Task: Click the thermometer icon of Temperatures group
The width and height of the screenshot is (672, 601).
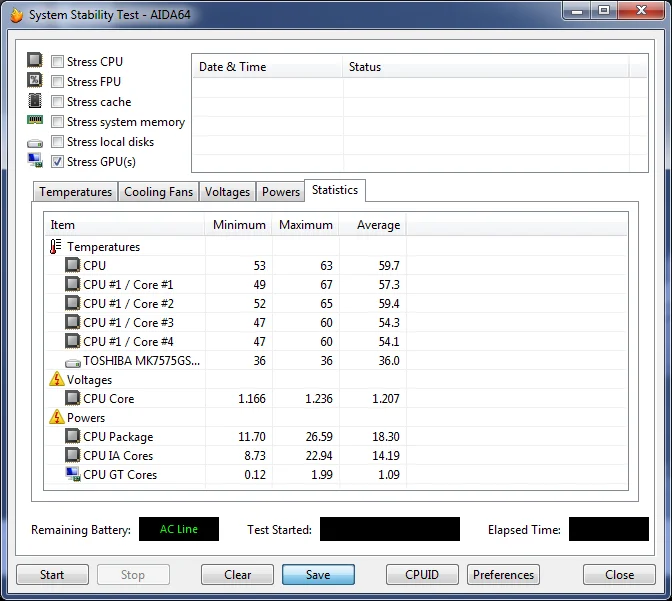Action: pyautogui.click(x=56, y=247)
